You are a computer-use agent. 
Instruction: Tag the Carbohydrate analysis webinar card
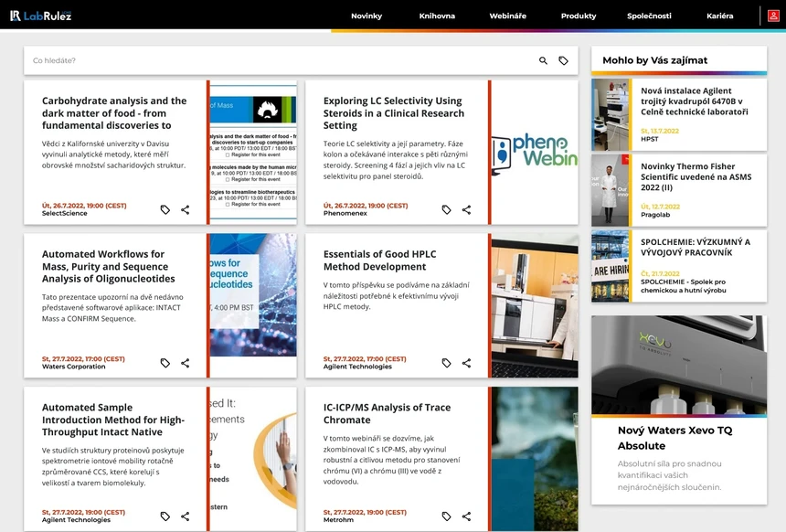click(x=165, y=209)
